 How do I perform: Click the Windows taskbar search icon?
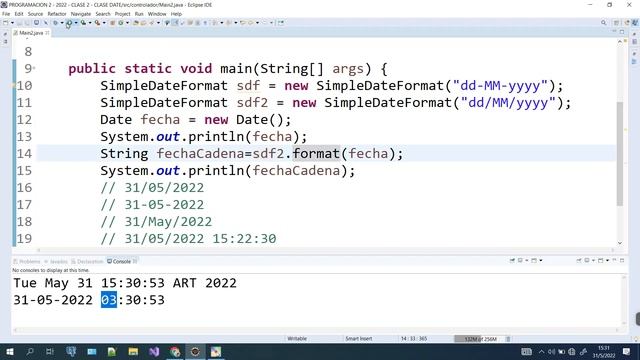(30, 351)
